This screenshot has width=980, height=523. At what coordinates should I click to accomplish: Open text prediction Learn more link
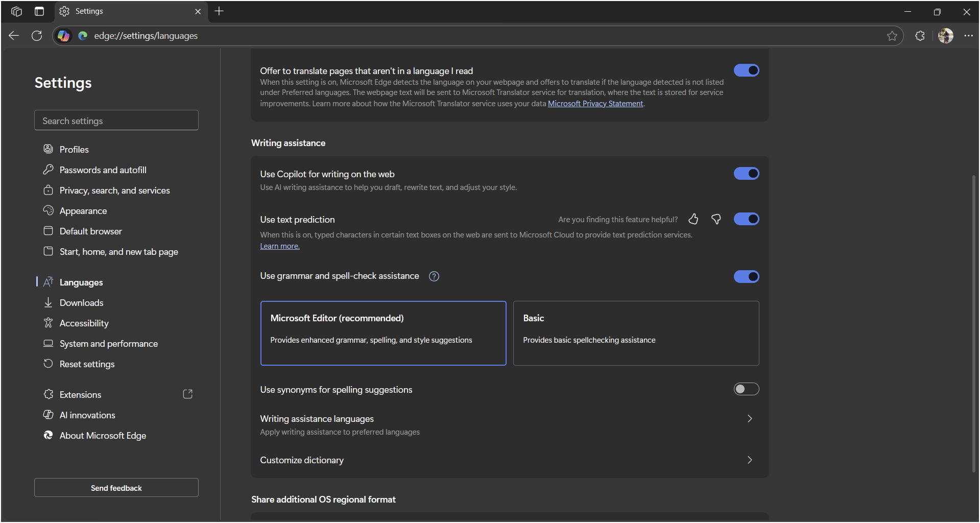pos(280,246)
